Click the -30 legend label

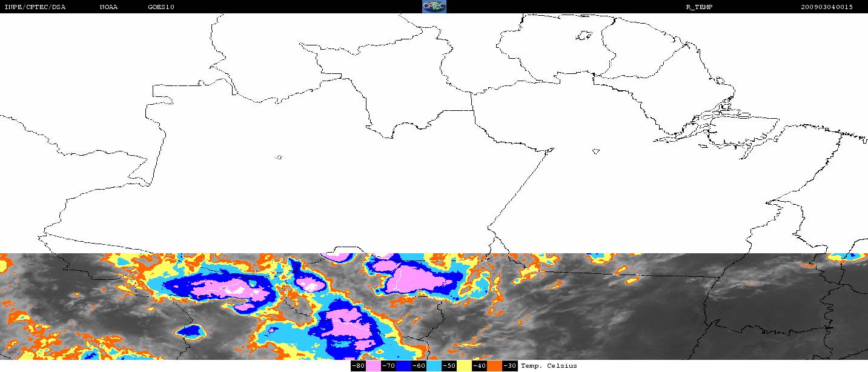[510, 366]
